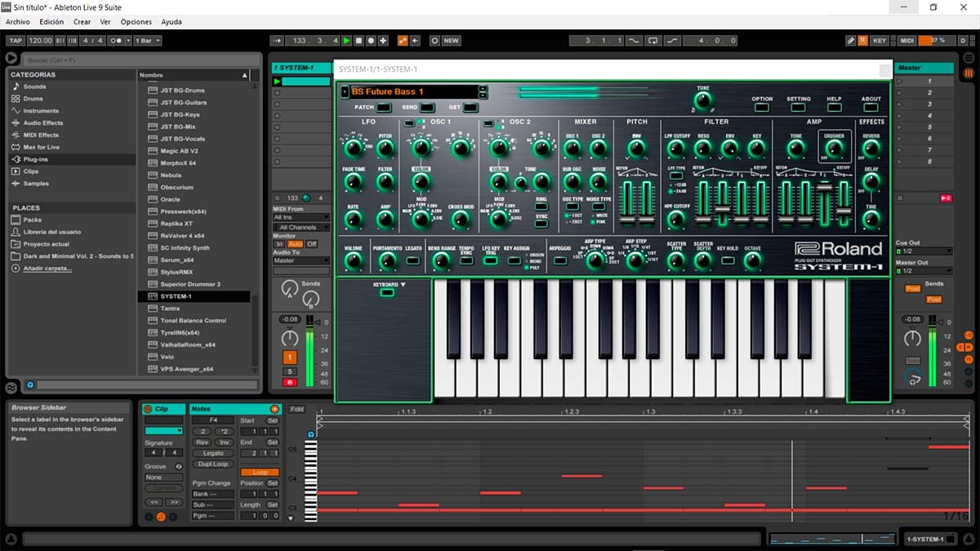Open the Packs place
Image resolution: width=980 pixels, height=551 pixels.
(x=33, y=220)
